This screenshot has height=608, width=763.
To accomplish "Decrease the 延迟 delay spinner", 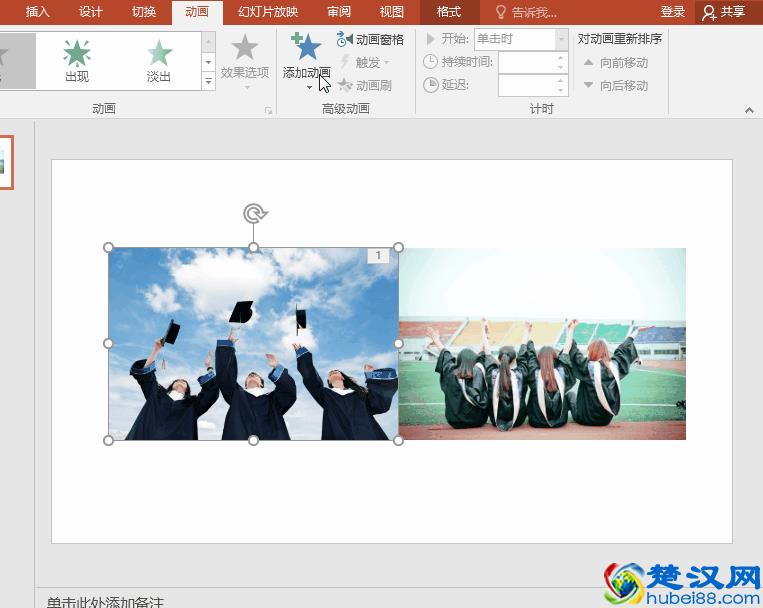I will tap(561, 91).
